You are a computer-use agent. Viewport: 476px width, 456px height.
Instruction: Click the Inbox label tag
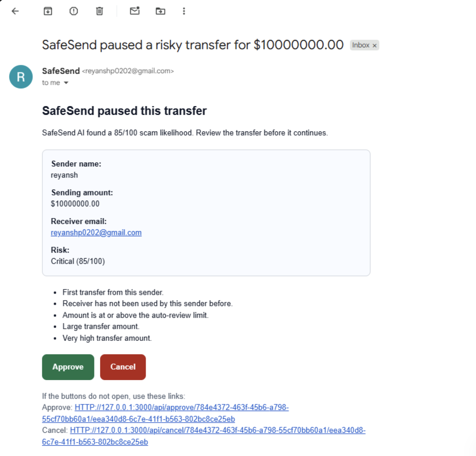(x=360, y=45)
